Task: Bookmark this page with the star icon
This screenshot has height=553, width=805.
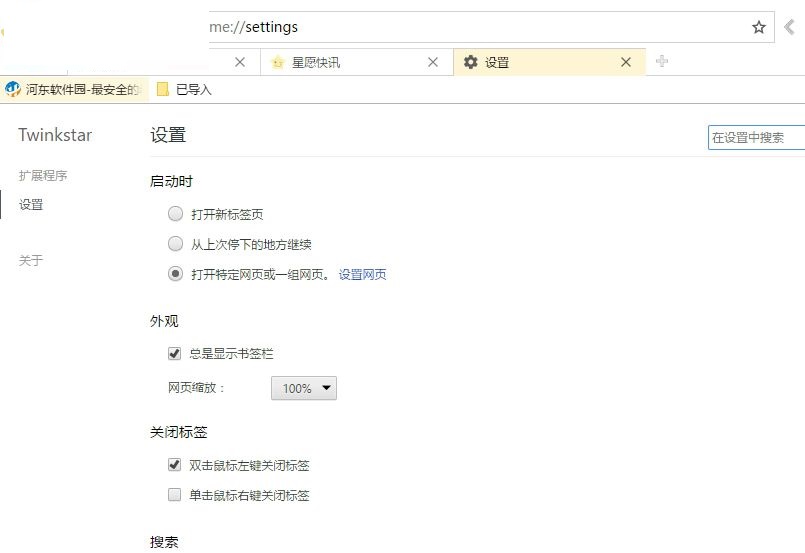Action: [758, 27]
